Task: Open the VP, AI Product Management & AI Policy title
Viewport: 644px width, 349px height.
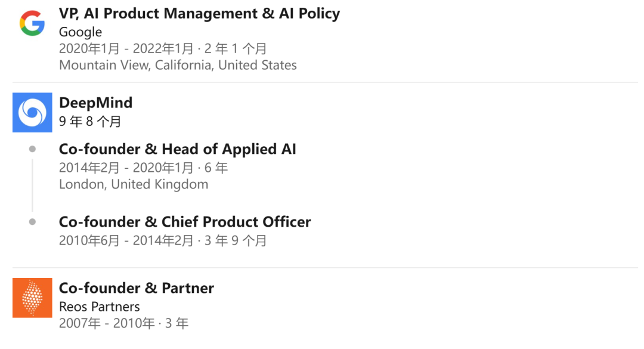Action: point(199,14)
